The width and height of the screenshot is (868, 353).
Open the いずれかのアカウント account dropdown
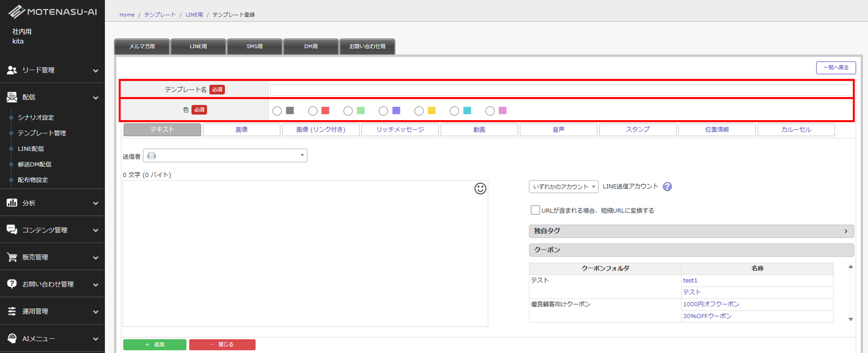click(563, 186)
